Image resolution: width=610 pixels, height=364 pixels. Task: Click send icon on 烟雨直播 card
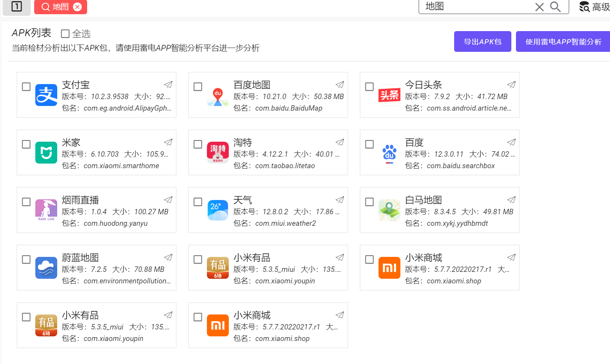pyautogui.click(x=168, y=200)
